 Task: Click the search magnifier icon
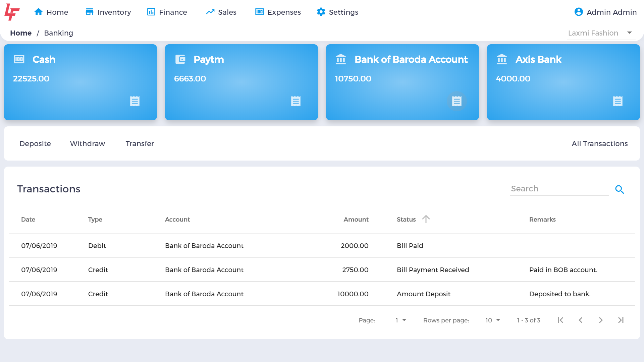pyautogui.click(x=620, y=189)
